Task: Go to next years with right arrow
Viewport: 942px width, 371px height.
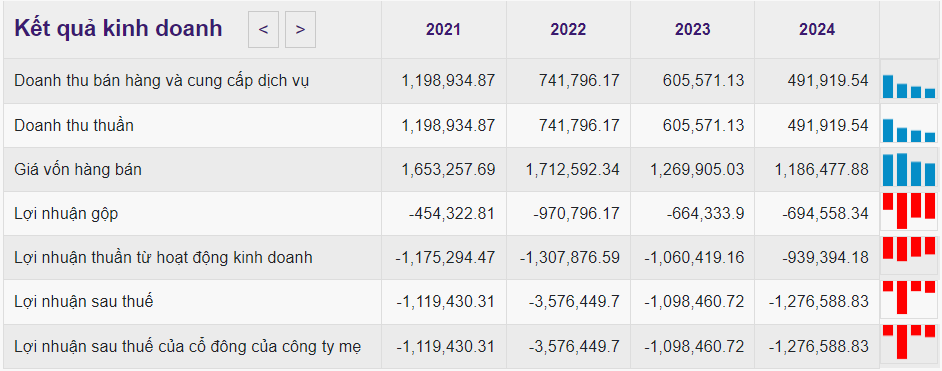Action: click(x=300, y=29)
